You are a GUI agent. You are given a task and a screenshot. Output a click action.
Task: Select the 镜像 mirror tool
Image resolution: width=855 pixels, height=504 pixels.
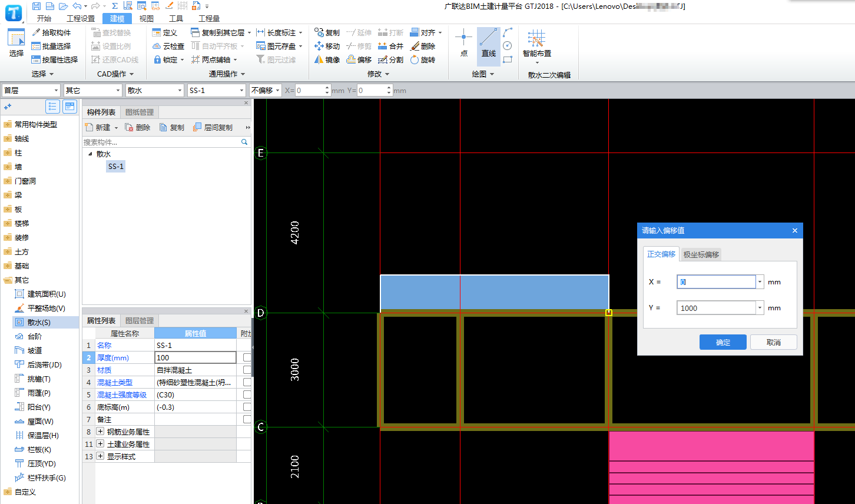coord(327,59)
